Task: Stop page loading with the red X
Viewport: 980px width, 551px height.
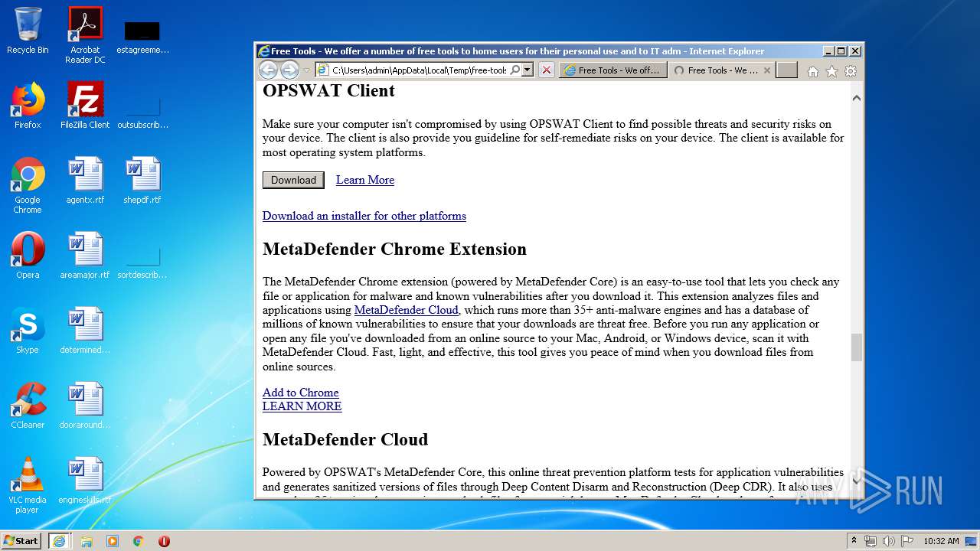Action: tap(546, 70)
